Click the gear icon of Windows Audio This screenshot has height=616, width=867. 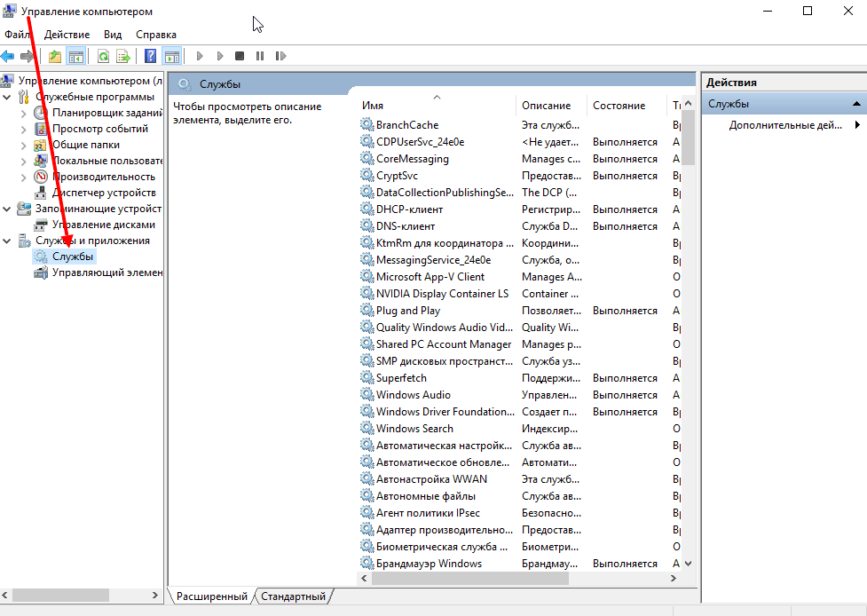367,394
